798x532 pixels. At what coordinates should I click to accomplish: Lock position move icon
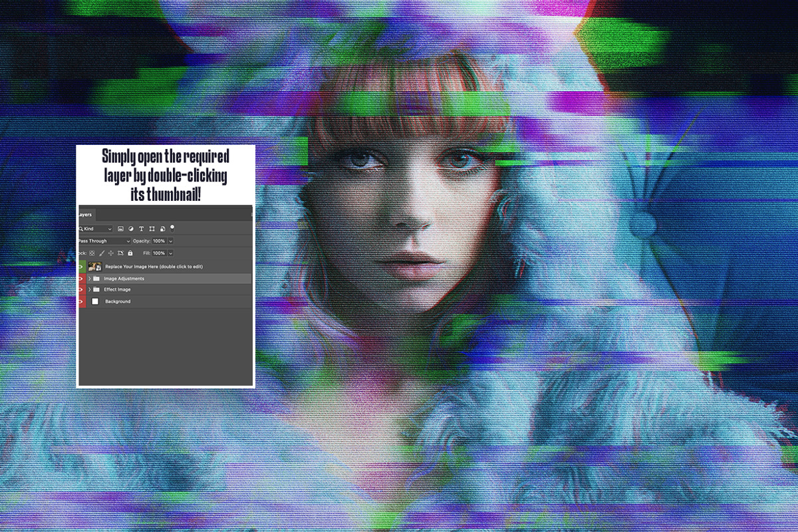tap(111, 253)
